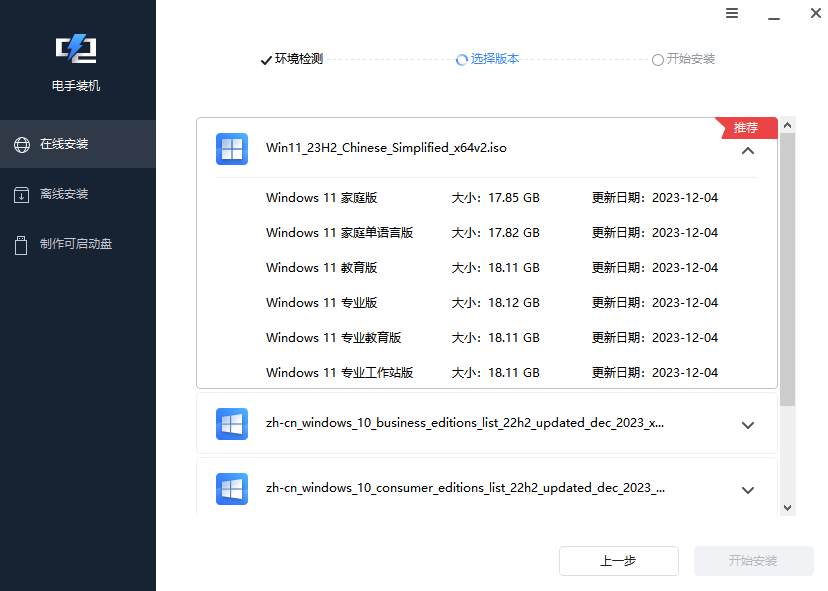This screenshot has height=591, width=828.
Task: Click the Windows logo beside Win11_23H2 ISO
Action: (231, 148)
